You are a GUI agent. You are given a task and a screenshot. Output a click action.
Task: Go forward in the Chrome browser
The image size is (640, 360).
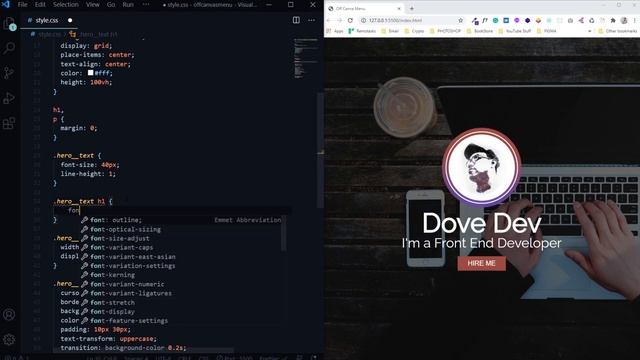coord(340,20)
